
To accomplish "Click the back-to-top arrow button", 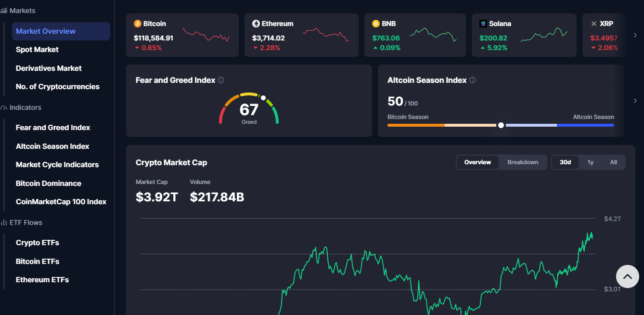I will tap(628, 276).
